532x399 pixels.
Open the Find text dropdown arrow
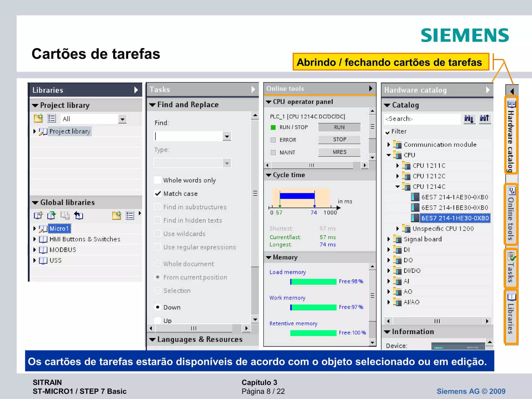(x=227, y=136)
